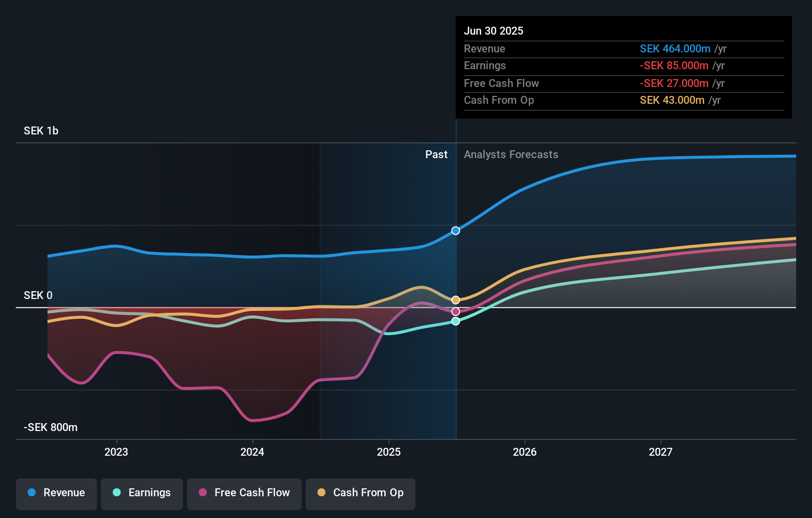
Task: Click the pink Free Cash Flow legend dot
Action: [203, 493]
